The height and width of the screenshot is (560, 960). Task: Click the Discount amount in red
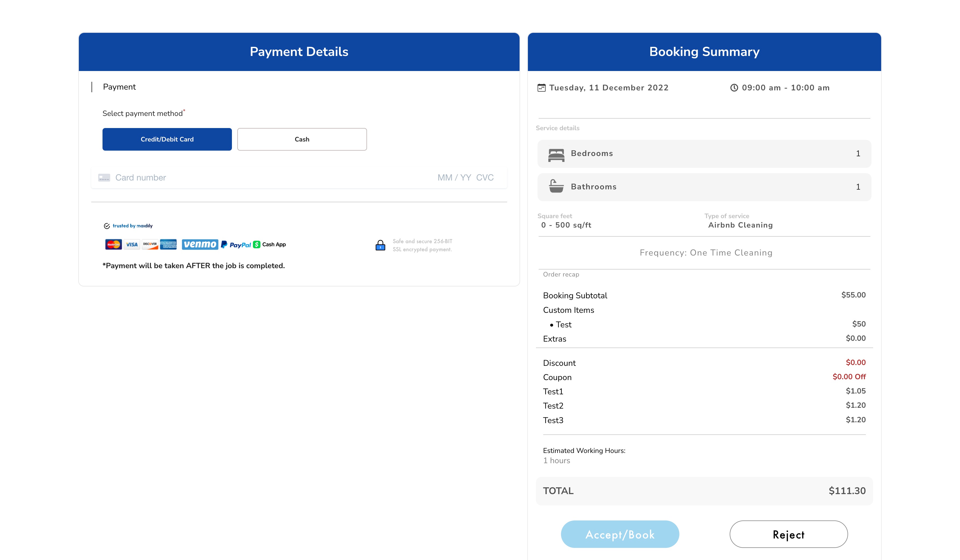(x=856, y=362)
